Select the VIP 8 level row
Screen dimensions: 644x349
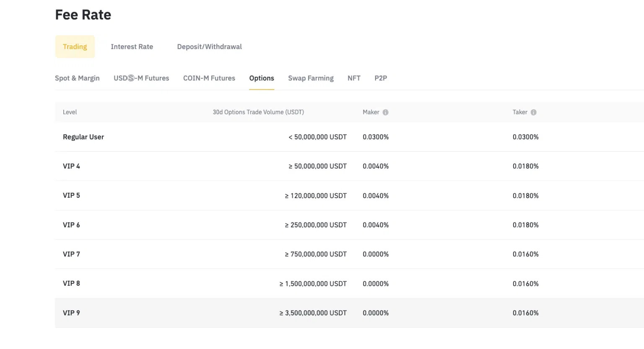point(71,284)
